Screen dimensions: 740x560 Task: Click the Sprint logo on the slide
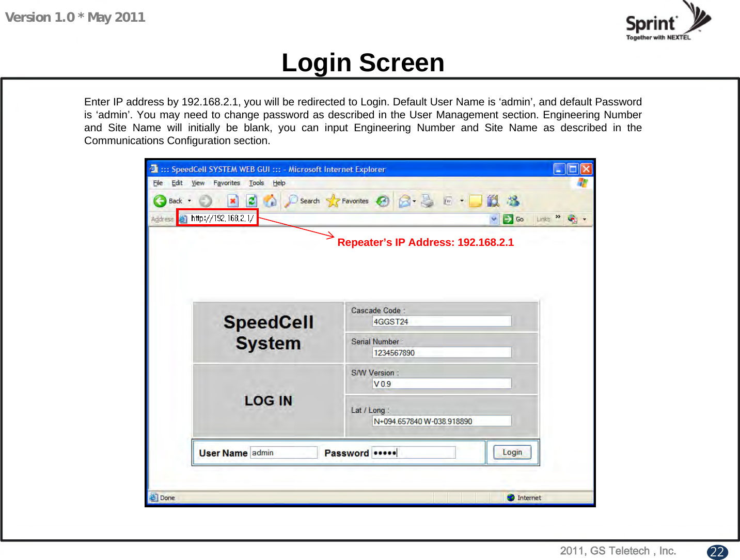[x=669, y=21]
